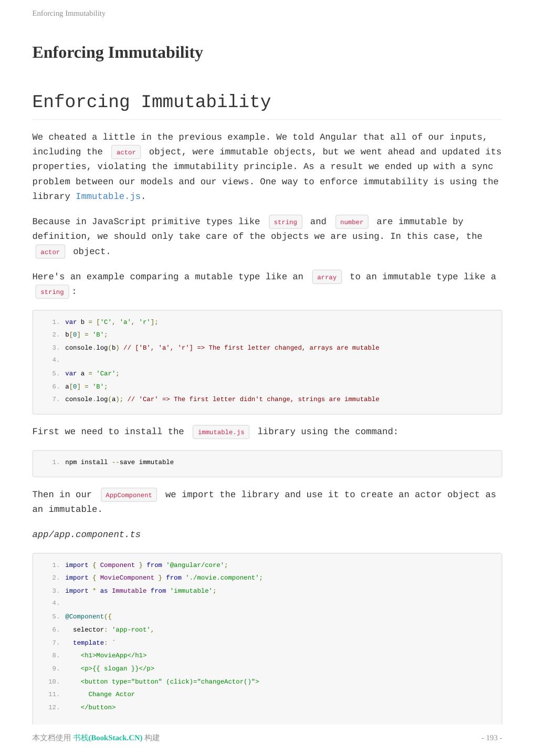Click the 'var b' array declaration line
Image resolution: width=535 pixels, height=756 pixels.
[x=111, y=322]
